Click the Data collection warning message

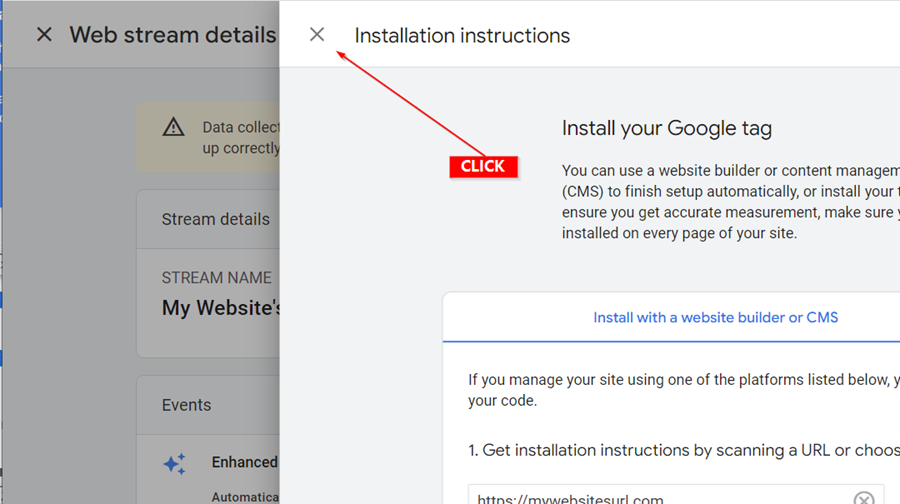pyautogui.click(x=241, y=138)
